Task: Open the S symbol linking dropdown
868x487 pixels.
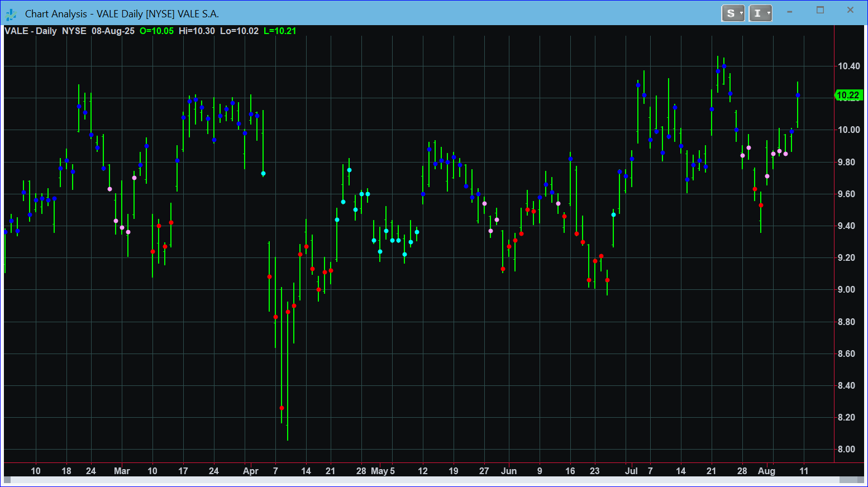Action: (x=733, y=13)
